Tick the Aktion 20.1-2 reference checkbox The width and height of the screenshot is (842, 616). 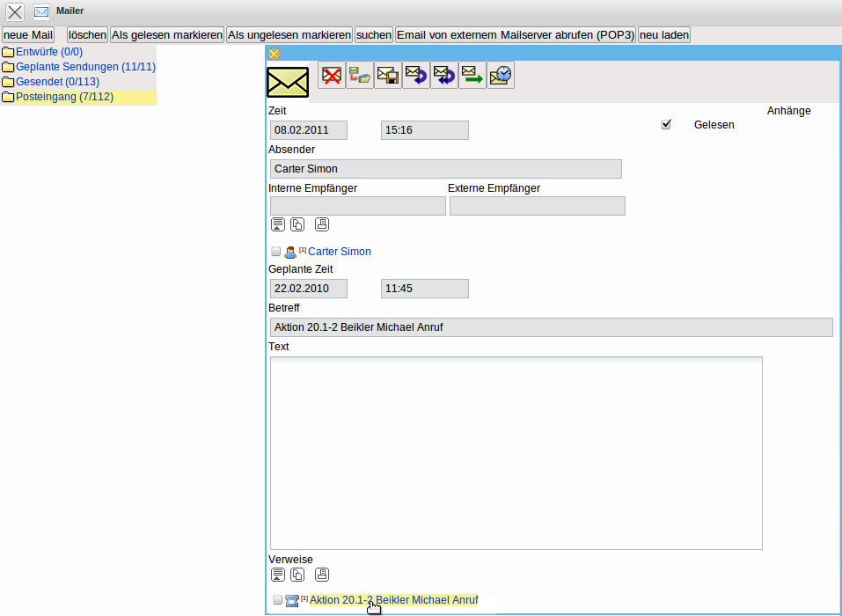(x=278, y=600)
